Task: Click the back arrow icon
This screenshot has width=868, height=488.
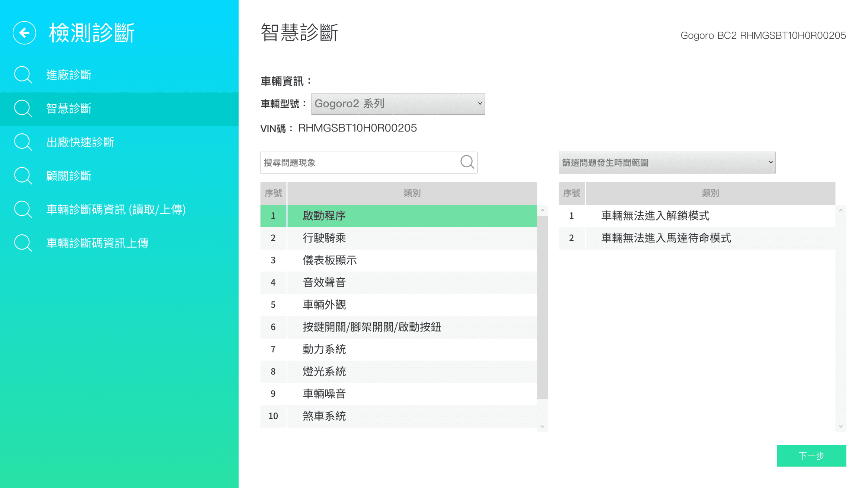Action: [x=24, y=33]
